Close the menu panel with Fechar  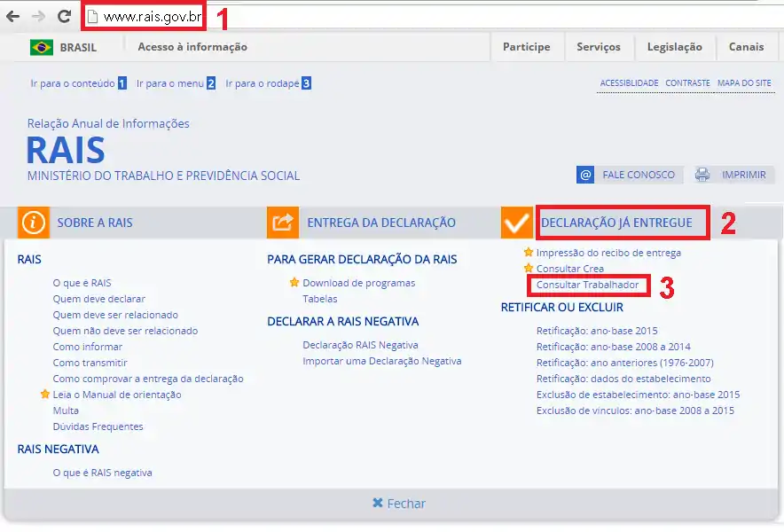pos(399,504)
